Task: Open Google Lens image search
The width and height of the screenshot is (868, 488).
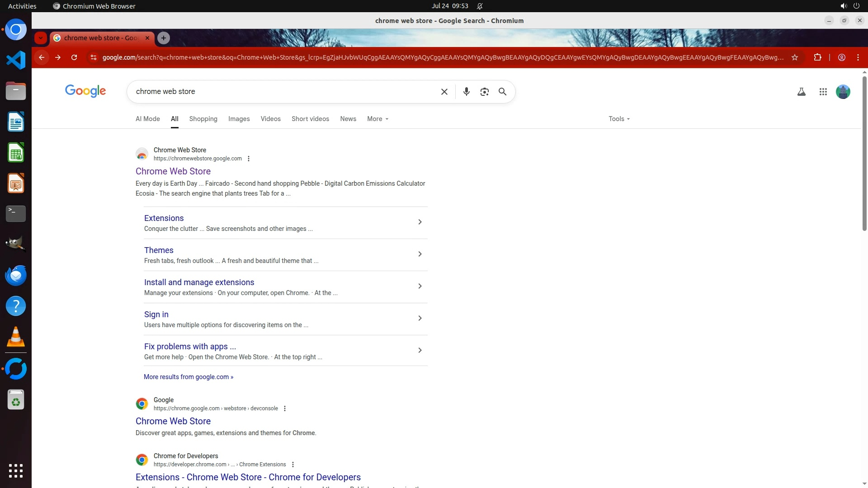Action: click(484, 92)
